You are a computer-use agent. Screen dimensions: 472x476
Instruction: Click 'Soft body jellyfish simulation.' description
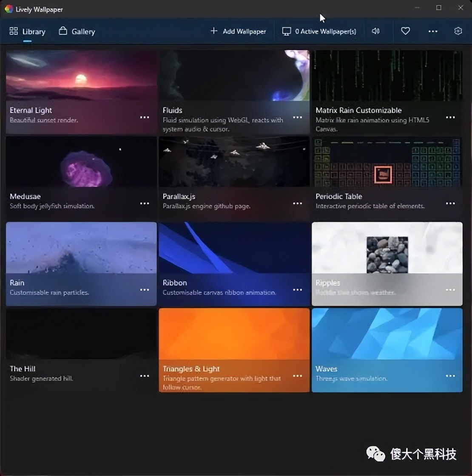coord(52,206)
